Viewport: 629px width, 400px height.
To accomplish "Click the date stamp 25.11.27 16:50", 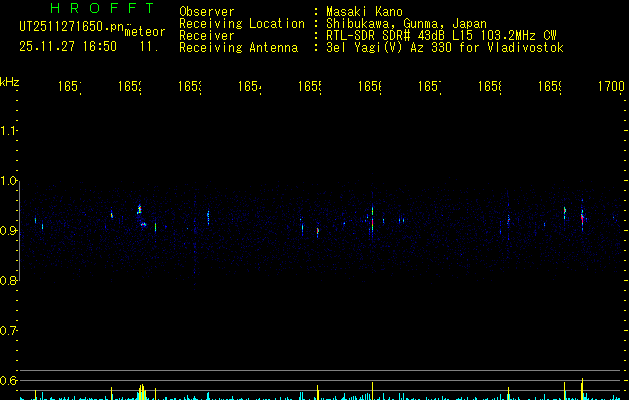I will (x=68, y=46).
